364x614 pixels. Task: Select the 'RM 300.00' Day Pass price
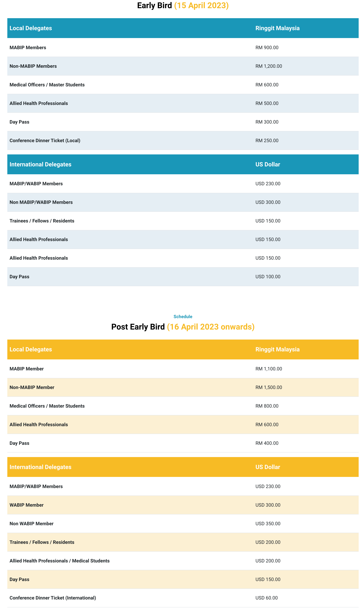(x=267, y=122)
